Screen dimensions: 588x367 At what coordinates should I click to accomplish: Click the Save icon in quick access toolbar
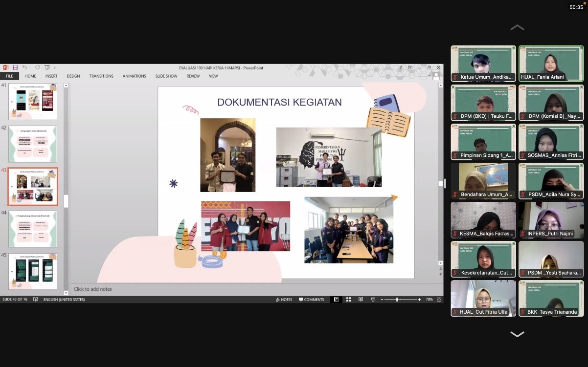click(x=15, y=67)
